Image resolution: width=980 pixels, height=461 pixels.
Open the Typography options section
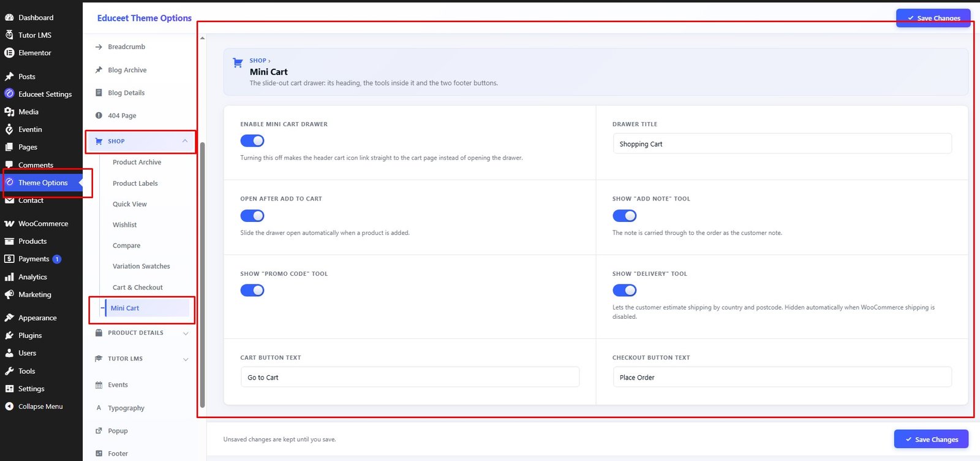pyautogui.click(x=126, y=408)
